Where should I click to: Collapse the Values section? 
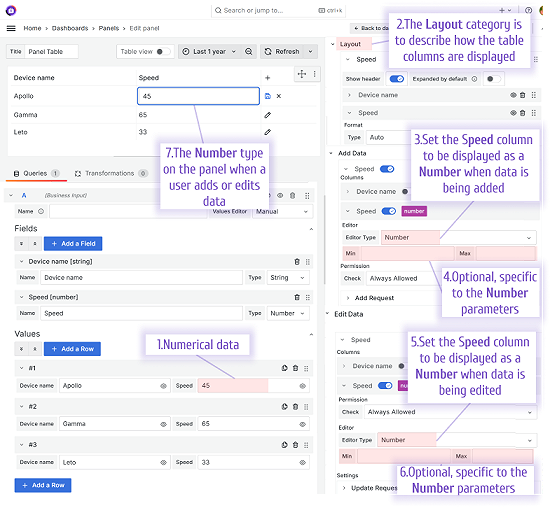click(x=311, y=334)
